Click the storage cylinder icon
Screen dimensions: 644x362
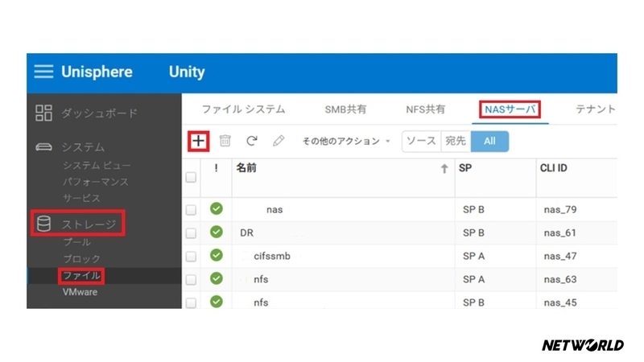coord(43,224)
